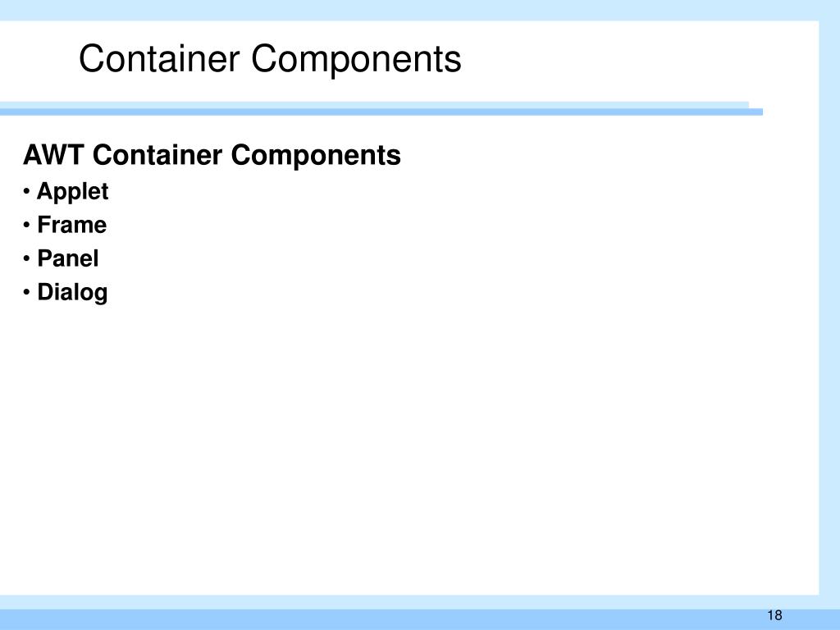840x630 pixels.
Task: Click the word Container in bold heading
Action: click(x=157, y=155)
